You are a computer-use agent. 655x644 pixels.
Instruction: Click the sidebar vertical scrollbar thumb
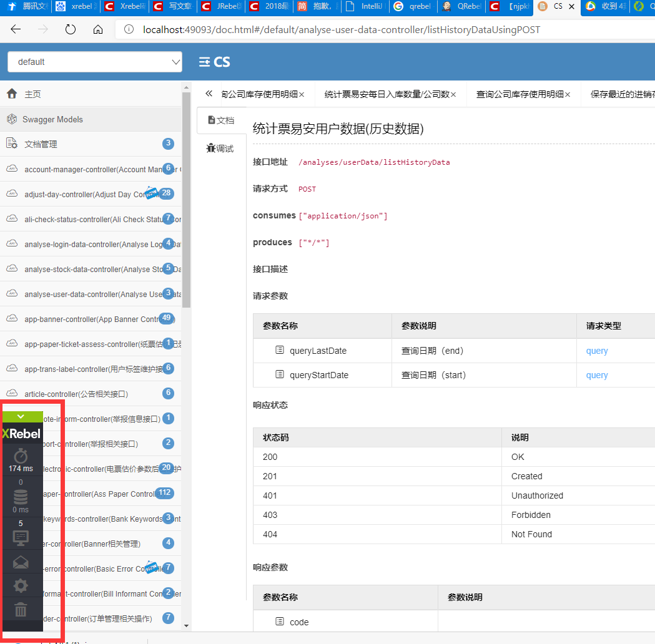click(x=186, y=200)
